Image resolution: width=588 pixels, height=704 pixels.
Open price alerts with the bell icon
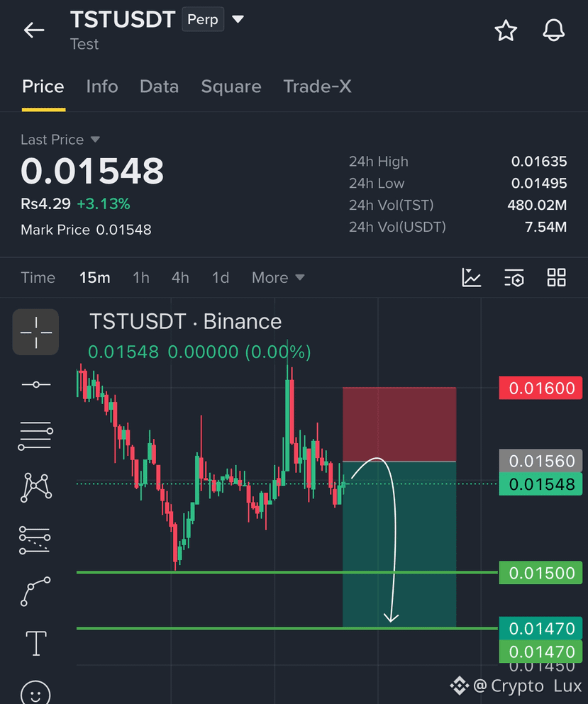point(553,30)
